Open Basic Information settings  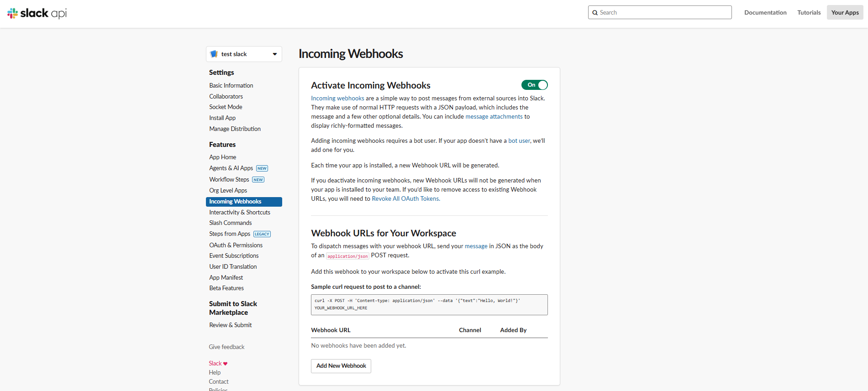point(231,85)
